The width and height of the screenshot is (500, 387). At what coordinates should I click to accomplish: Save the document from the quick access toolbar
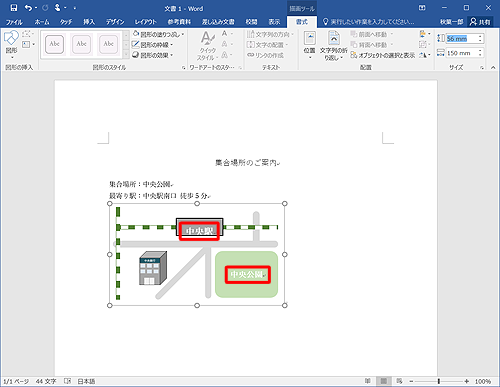(14, 8)
